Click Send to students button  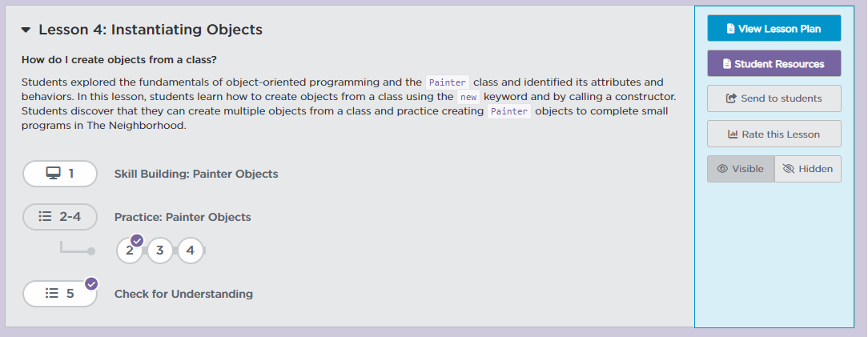(x=774, y=98)
